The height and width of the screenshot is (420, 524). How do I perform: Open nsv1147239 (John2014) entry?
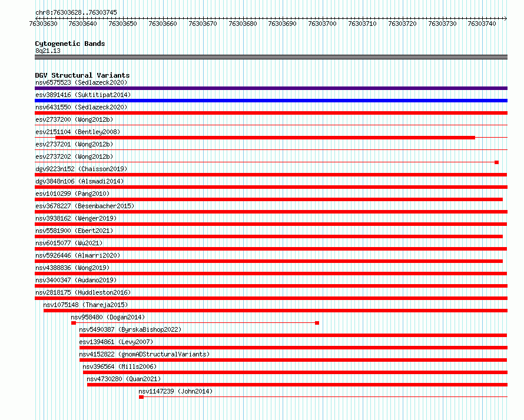coord(175,391)
